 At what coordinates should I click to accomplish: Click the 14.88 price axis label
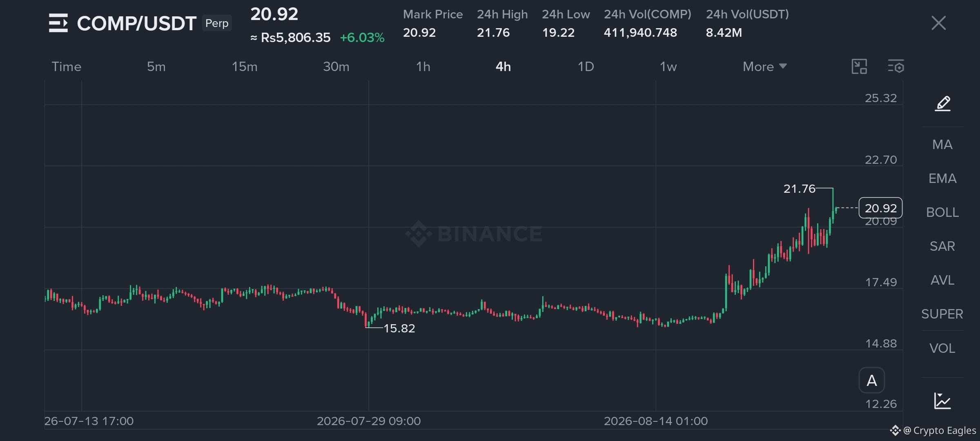(x=881, y=343)
